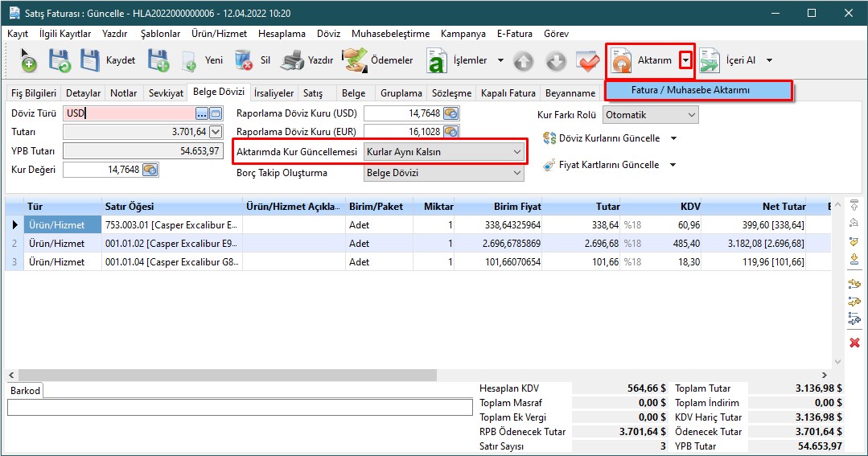Click the move-row-to-bottom icon in side toolbar
868x456 pixels.
click(x=854, y=259)
